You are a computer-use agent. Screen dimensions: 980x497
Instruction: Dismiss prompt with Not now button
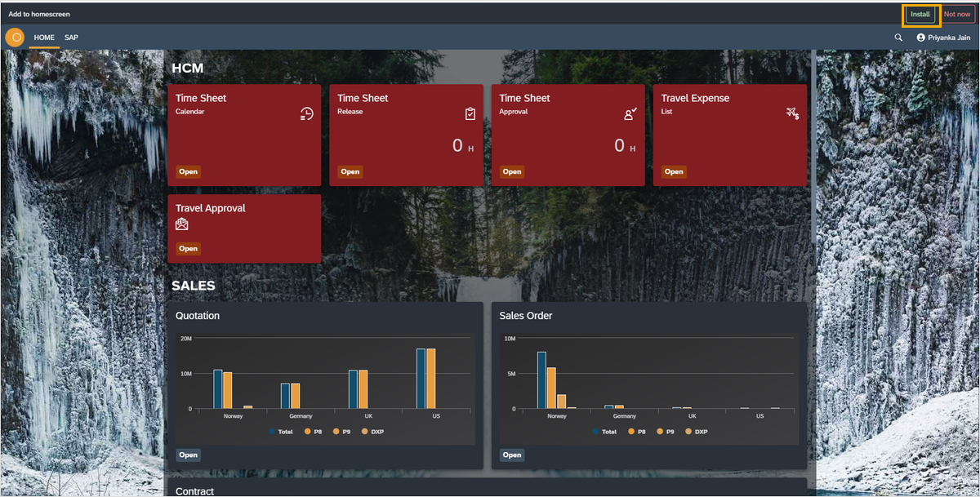[957, 15]
